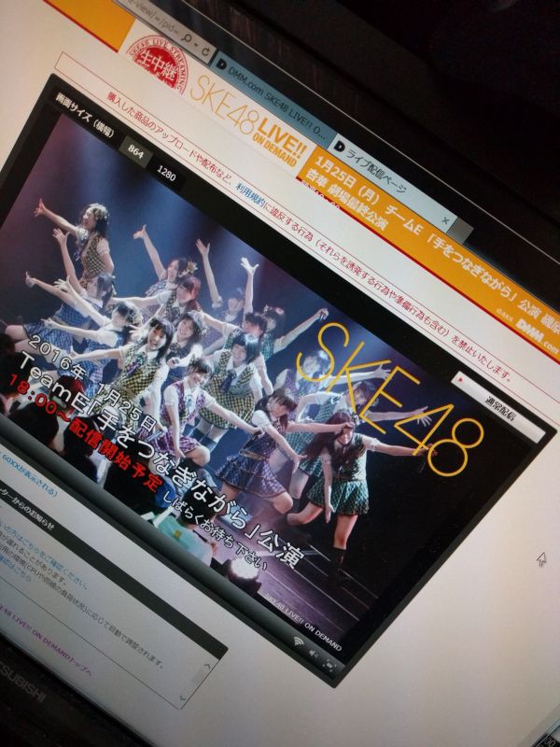Set player width to 1280
The height and width of the screenshot is (747, 560).
click(166, 174)
